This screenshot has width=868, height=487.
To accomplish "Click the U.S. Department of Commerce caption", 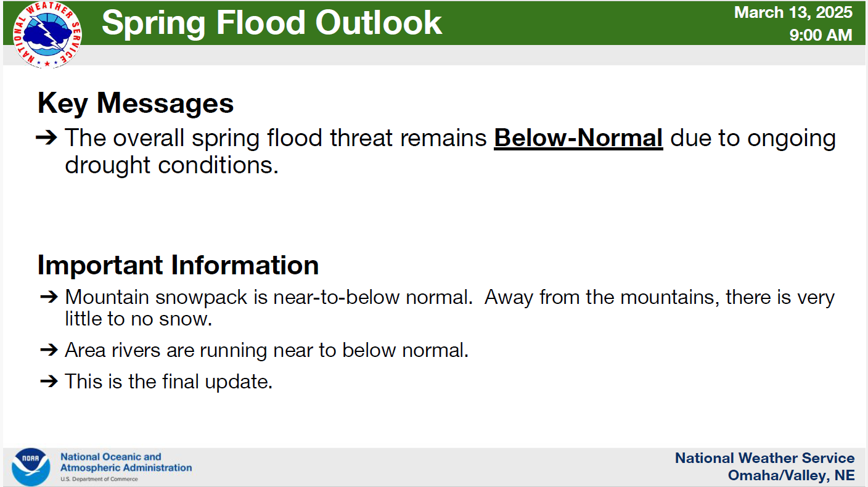I will pyautogui.click(x=99, y=479).
